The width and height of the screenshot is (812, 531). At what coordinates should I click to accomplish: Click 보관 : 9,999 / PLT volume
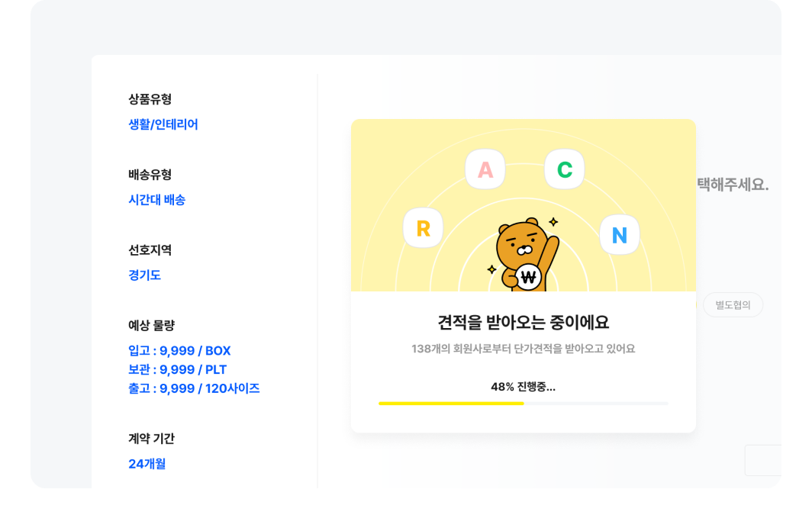178,369
